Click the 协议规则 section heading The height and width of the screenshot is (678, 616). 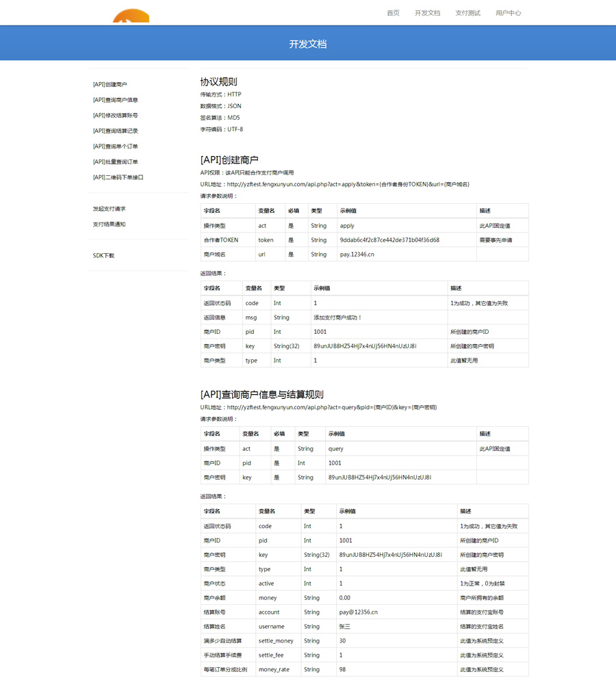point(218,81)
